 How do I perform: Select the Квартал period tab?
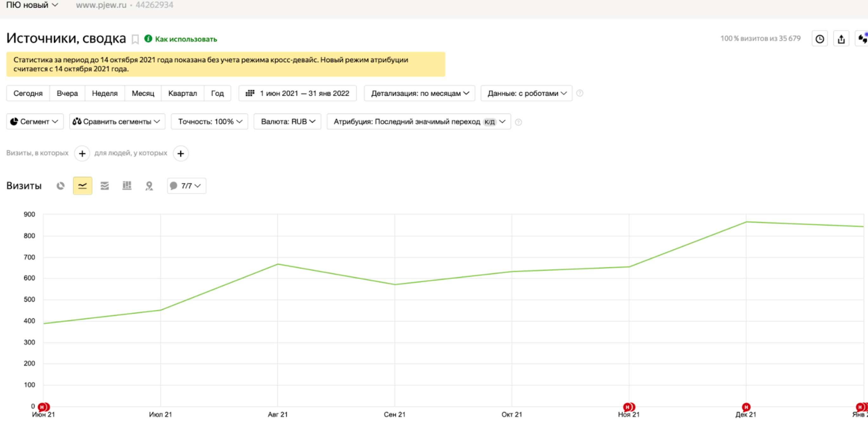click(x=182, y=93)
